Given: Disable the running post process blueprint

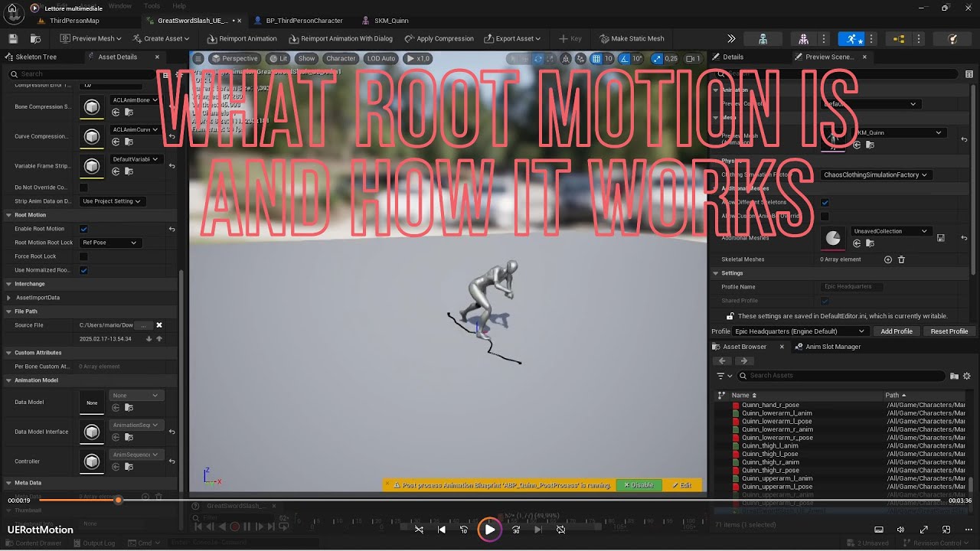Looking at the screenshot, I should (639, 485).
